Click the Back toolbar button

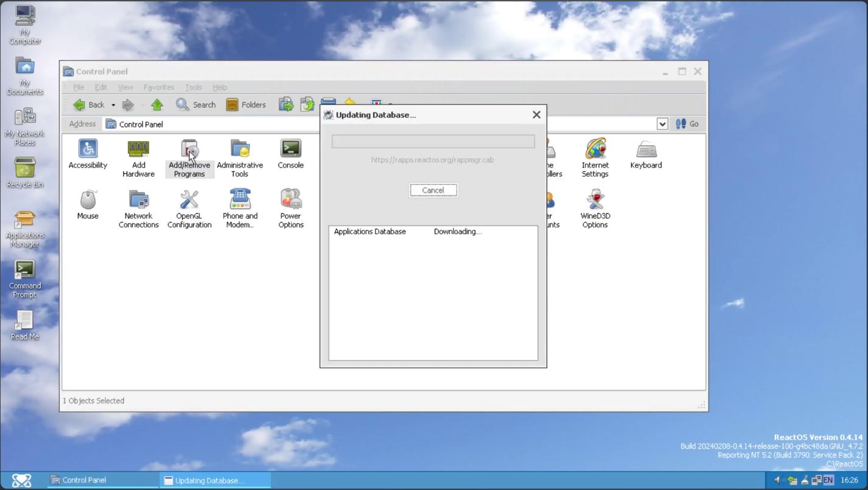pyautogui.click(x=89, y=105)
